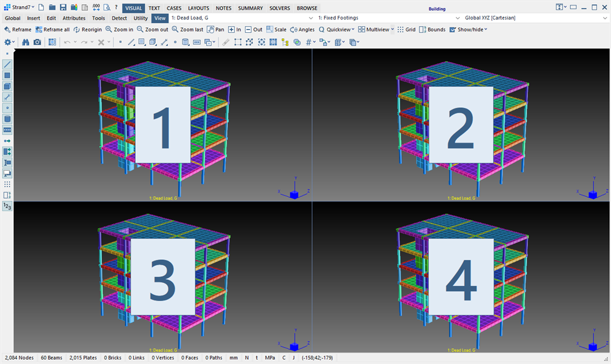
Task: Select viewport number 2
Action: [x=461, y=125]
